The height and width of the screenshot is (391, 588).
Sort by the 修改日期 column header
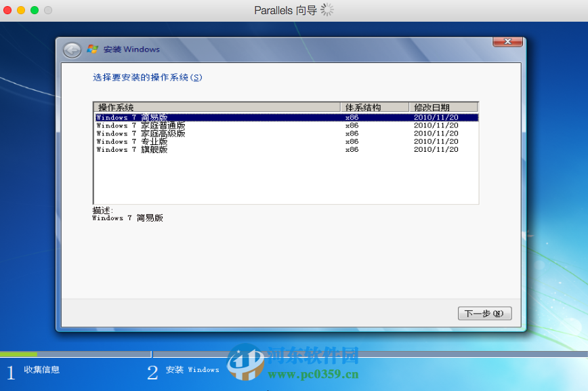point(432,106)
